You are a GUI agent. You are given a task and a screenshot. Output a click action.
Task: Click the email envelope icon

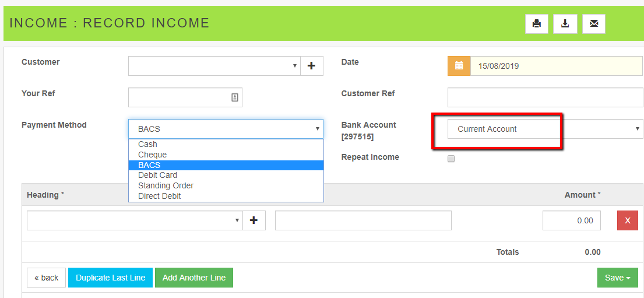pos(594,24)
